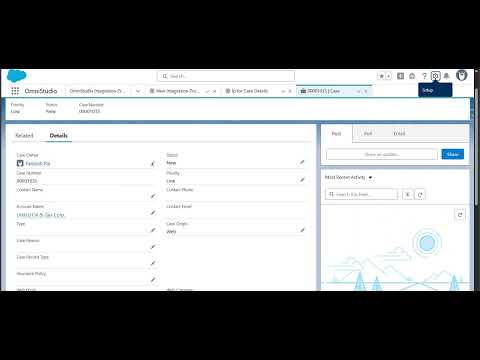Open actions chevron on New Integration Procedure tab
The width and height of the screenshot is (480, 360).
coord(208,91)
